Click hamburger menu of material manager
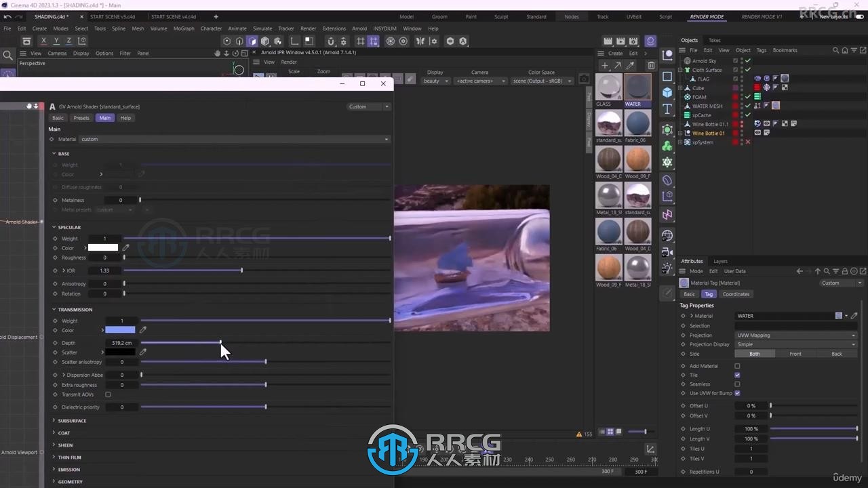The image size is (868, 488). pyautogui.click(x=601, y=53)
